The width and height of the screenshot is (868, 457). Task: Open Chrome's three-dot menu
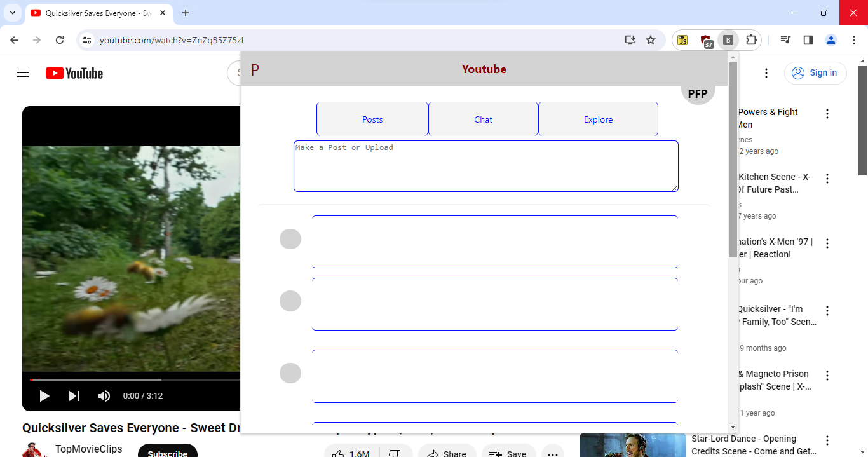click(x=853, y=40)
